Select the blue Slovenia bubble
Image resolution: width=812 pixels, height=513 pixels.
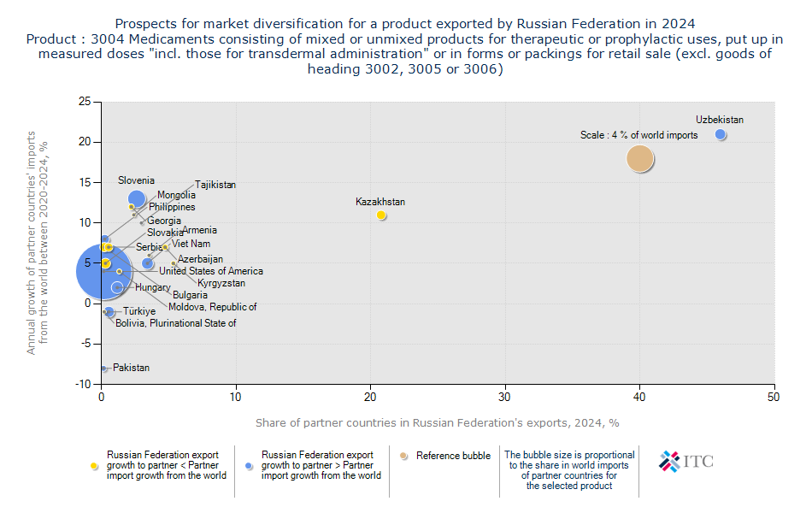(137, 199)
